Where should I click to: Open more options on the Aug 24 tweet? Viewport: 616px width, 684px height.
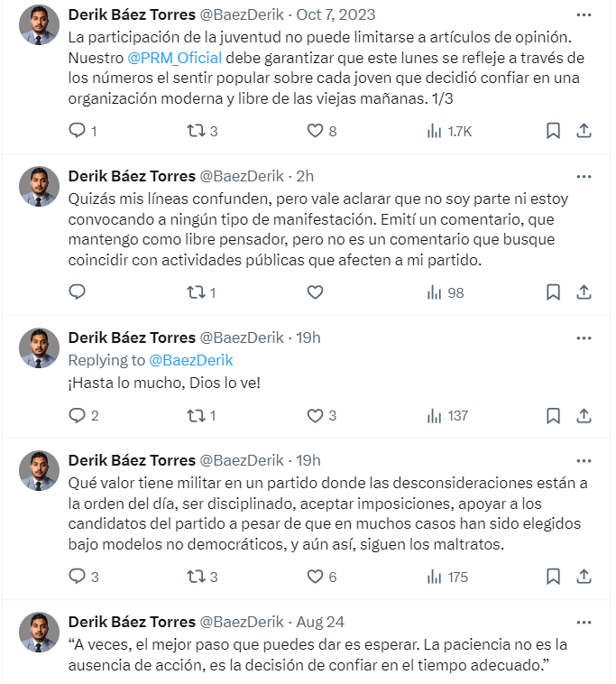(584, 623)
